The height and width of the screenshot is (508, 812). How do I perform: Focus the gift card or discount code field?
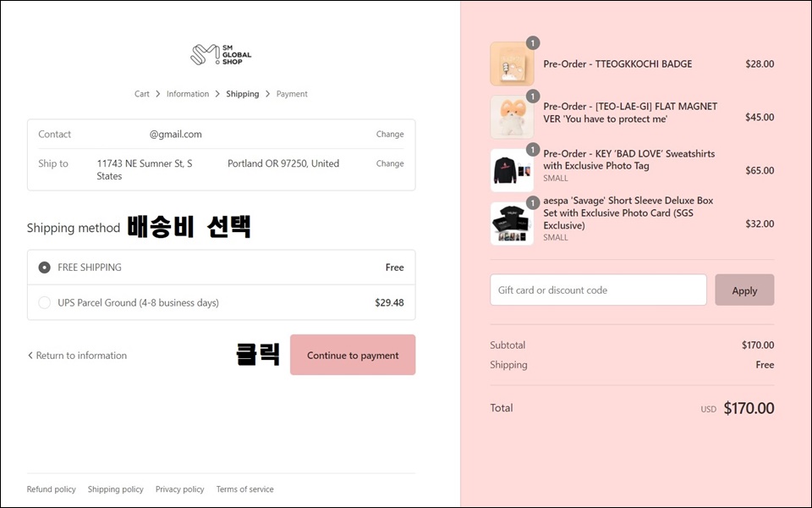coord(598,290)
